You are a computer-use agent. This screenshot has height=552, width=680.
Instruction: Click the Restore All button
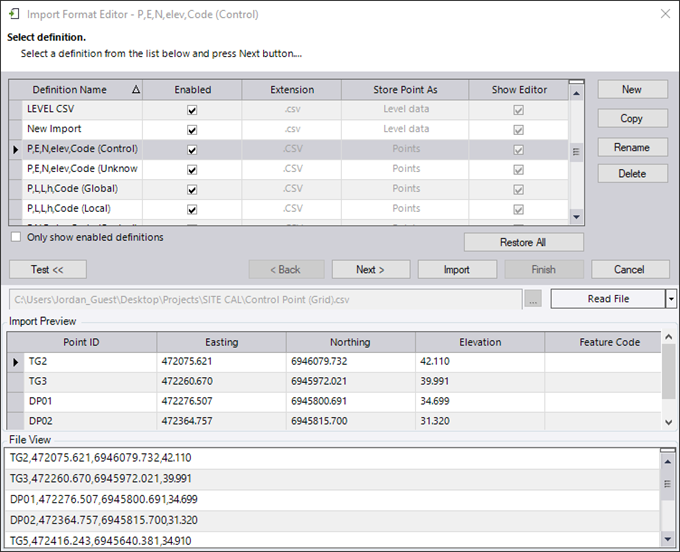pos(523,242)
